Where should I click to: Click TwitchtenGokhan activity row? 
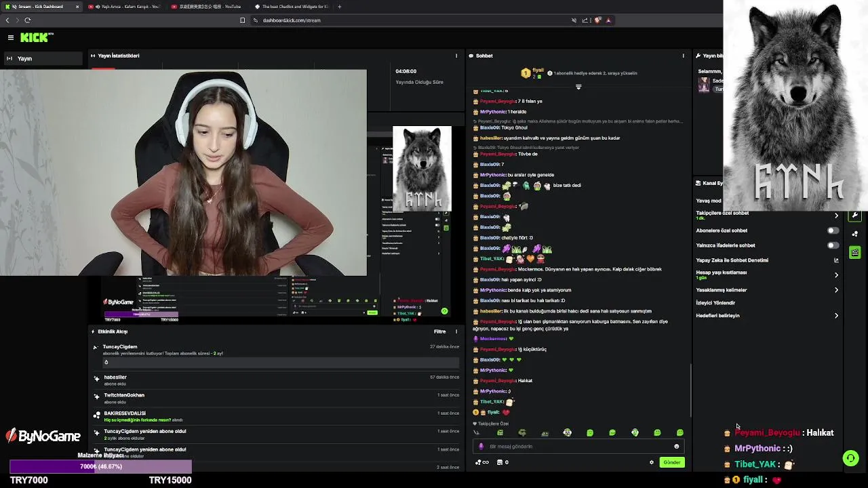tap(277, 398)
